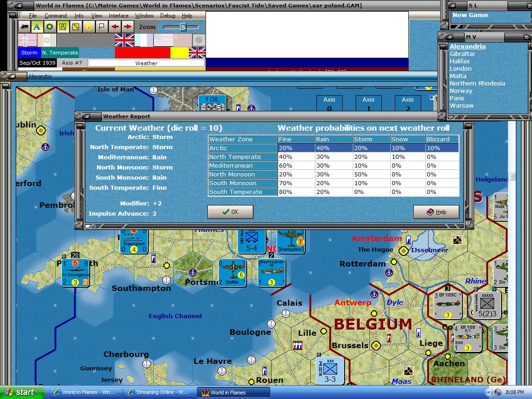Click the Weather phase field
This screenshot has width=532, height=399.
tap(146, 63)
